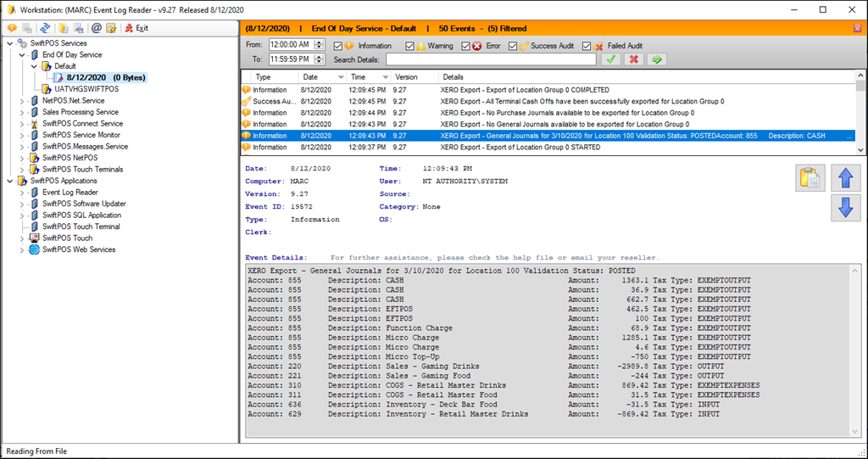Click Success Audit key icon in event row

(x=247, y=102)
